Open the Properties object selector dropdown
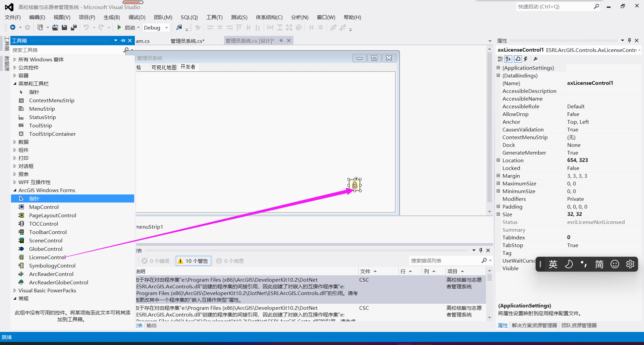The image size is (644, 345). [639, 50]
